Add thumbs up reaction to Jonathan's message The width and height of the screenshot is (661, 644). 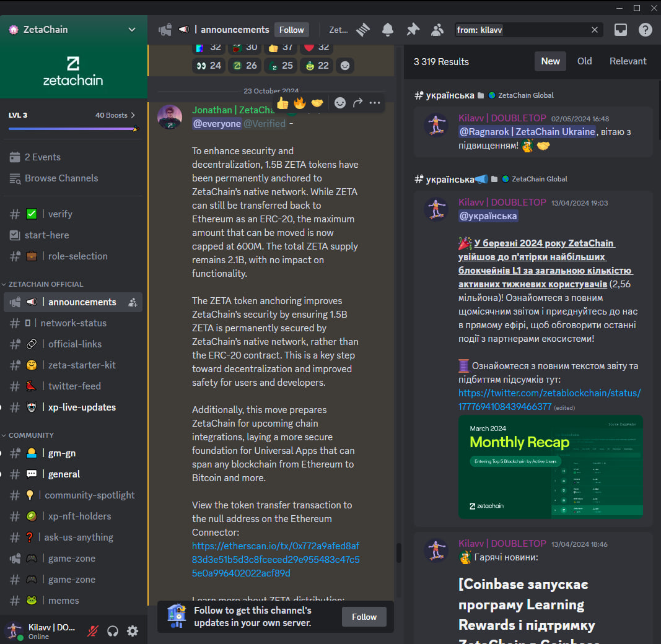tap(282, 103)
